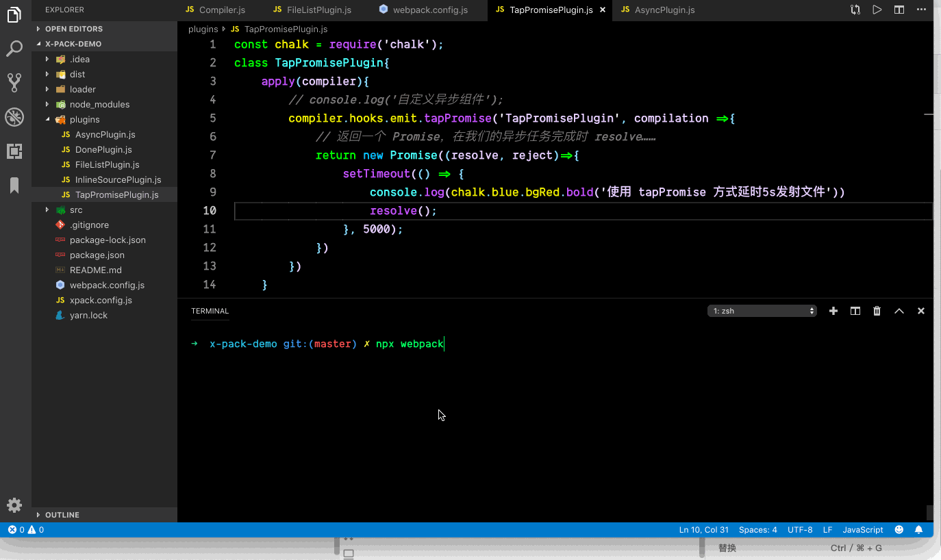Click the terminal command line npx webpack
941x560 pixels.
[x=410, y=344]
